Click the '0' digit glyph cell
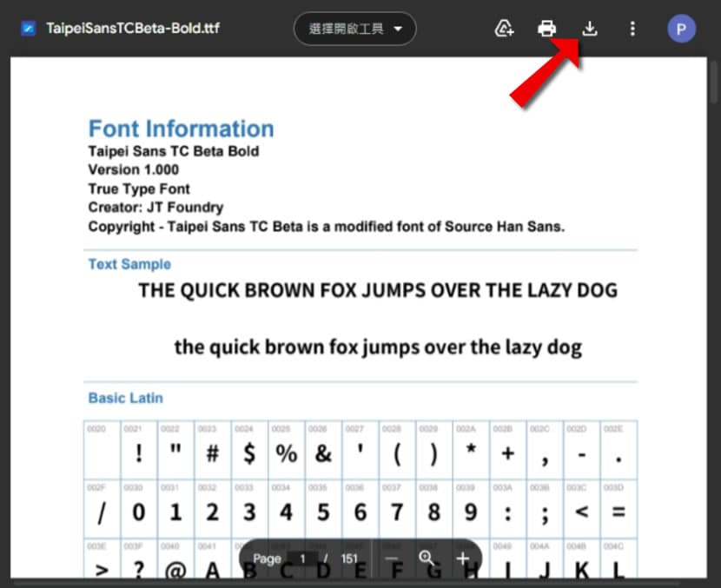The height and width of the screenshot is (588, 721). click(x=139, y=509)
